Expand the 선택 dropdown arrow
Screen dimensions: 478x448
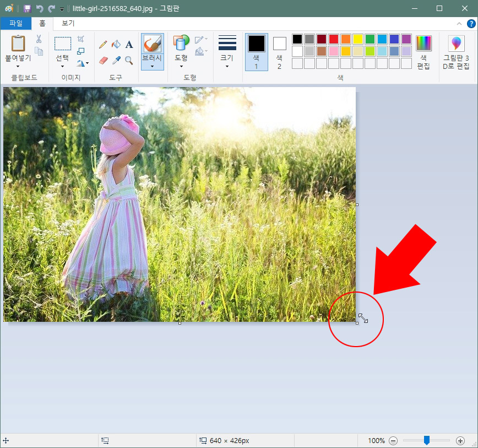62,66
